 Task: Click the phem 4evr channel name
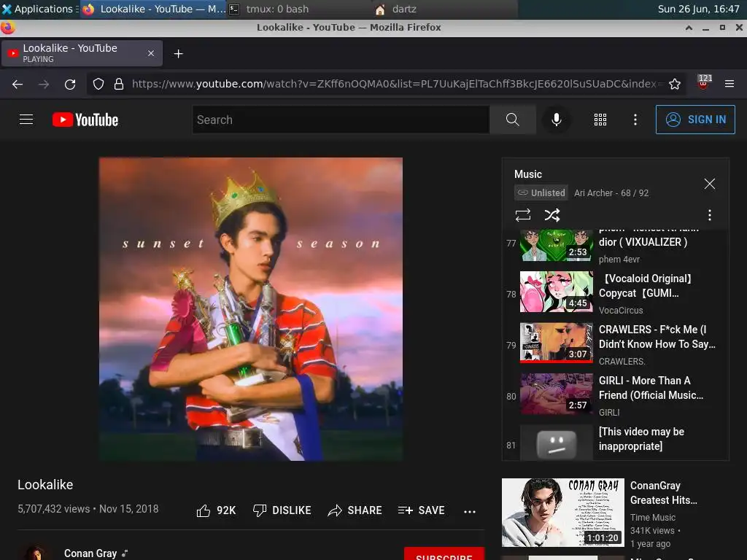click(619, 259)
